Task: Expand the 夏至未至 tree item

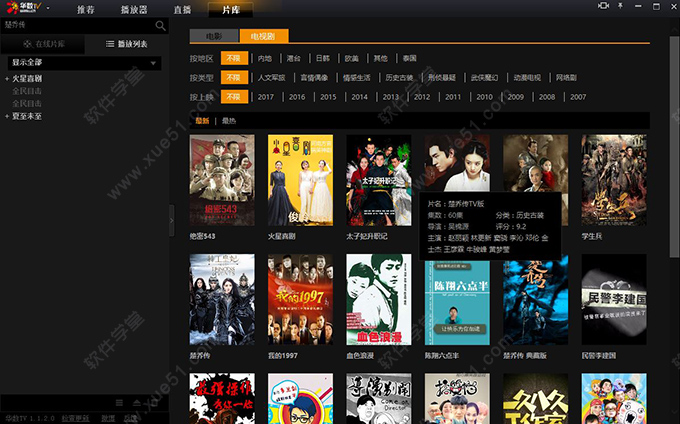Action: click(7, 117)
